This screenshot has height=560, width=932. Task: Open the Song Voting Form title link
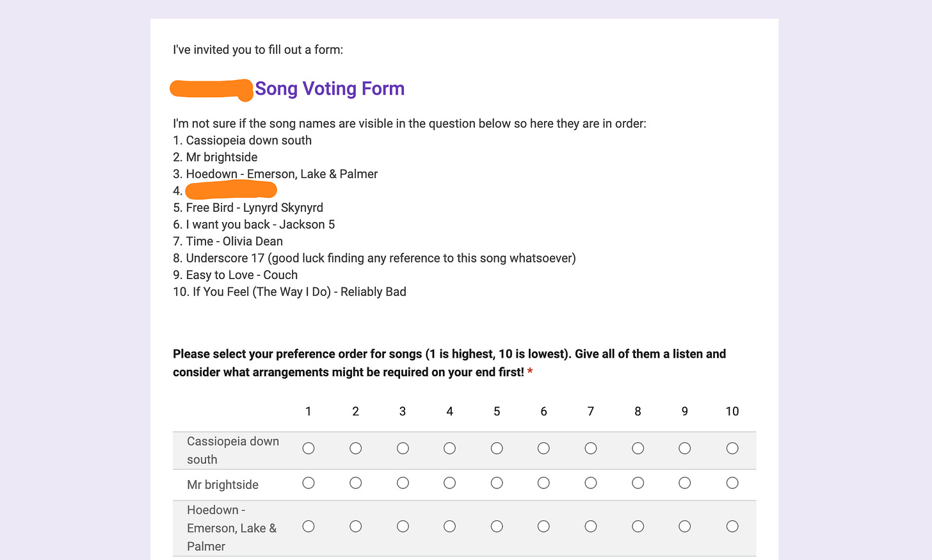330,88
